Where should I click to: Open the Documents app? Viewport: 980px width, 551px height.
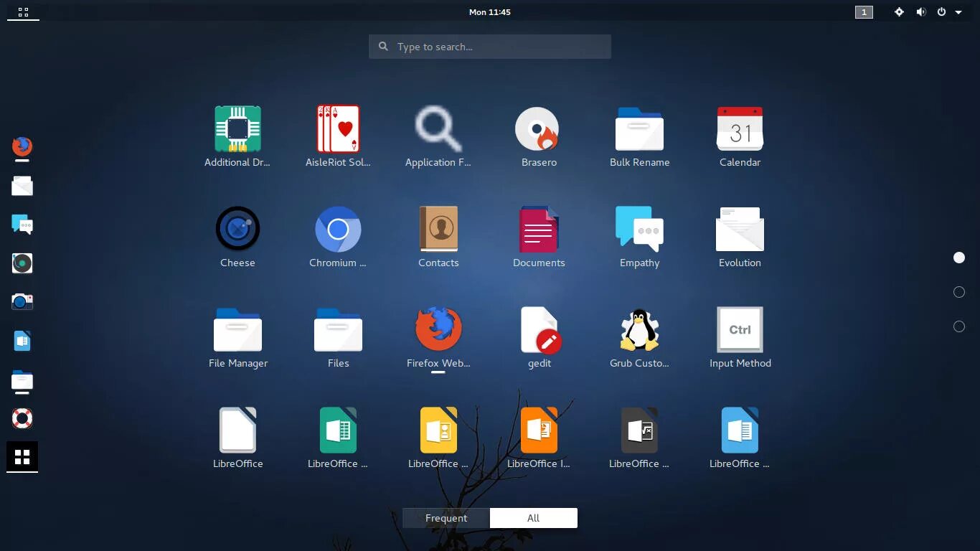click(x=539, y=230)
